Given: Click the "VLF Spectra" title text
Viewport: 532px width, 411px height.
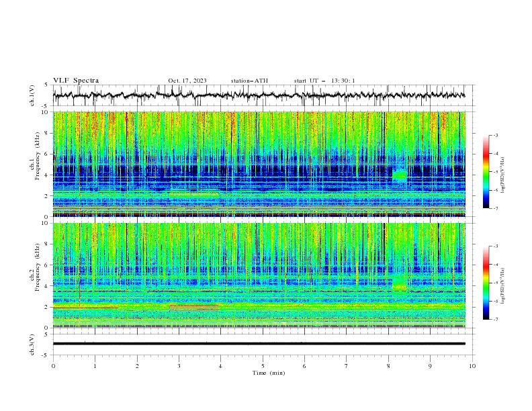Looking at the screenshot, I should (76, 81).
